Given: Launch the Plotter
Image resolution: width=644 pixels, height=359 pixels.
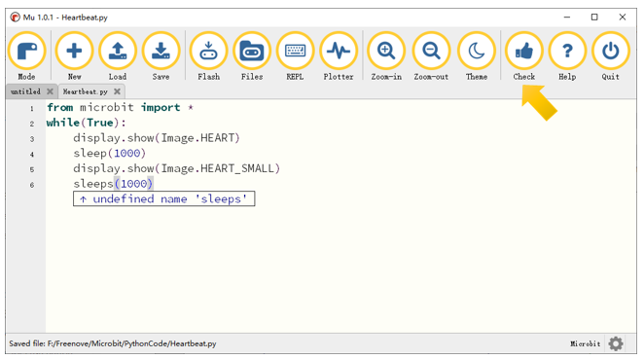Looking at the screenshot, I should coord(339,51).
